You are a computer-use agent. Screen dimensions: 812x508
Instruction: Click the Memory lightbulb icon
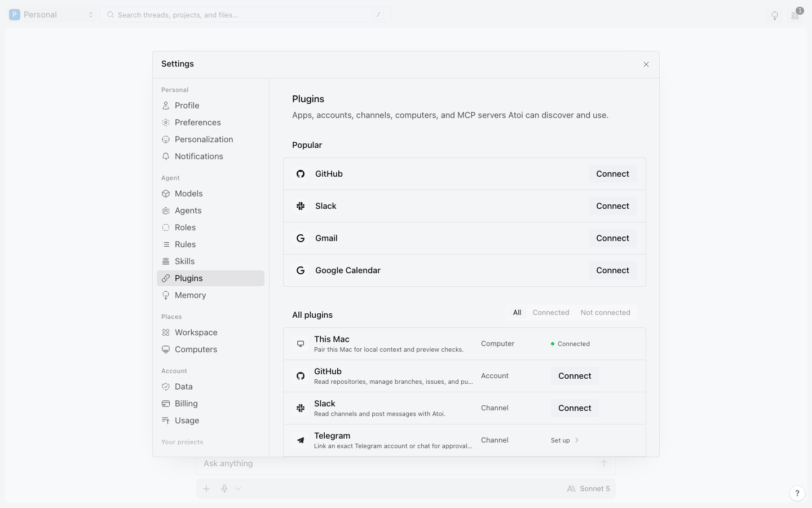coord(166,295)
